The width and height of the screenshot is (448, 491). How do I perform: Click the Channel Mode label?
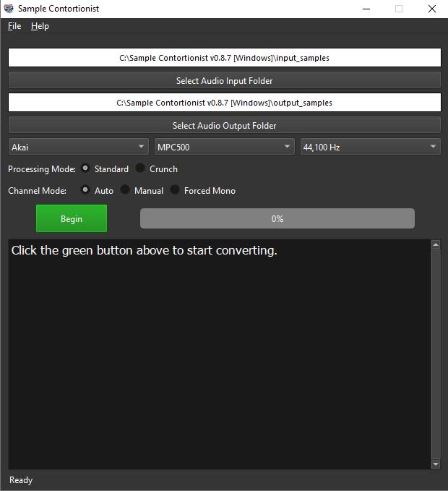click(x=37, y=191)
